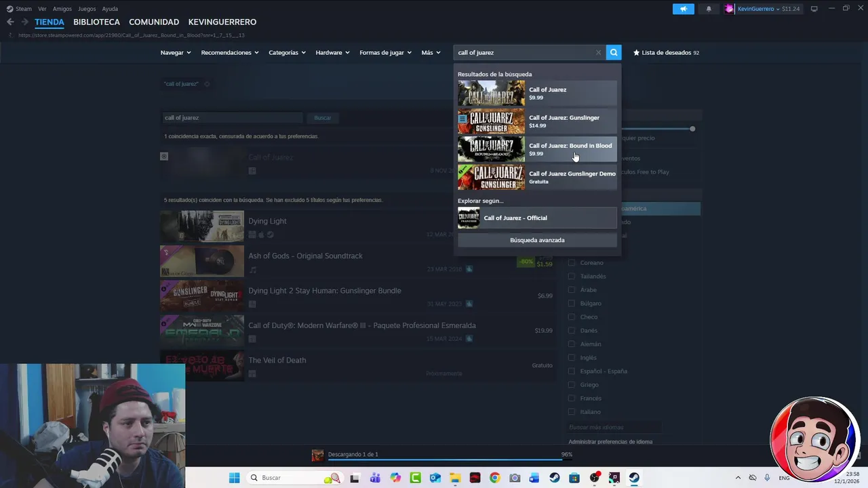
Task: Click the active Steam taskbar icon
Action: 634,478
